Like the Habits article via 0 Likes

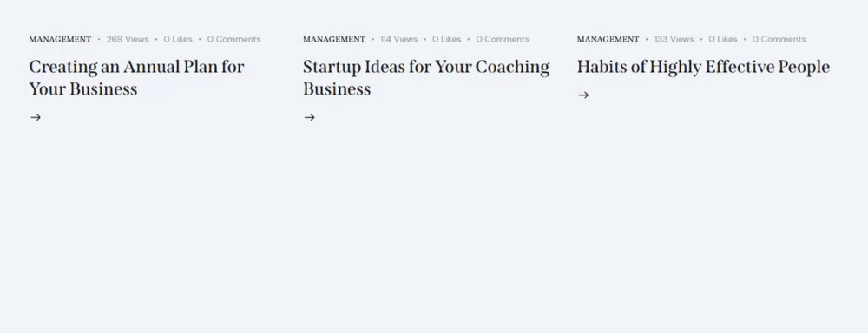(x=723, y=39)
